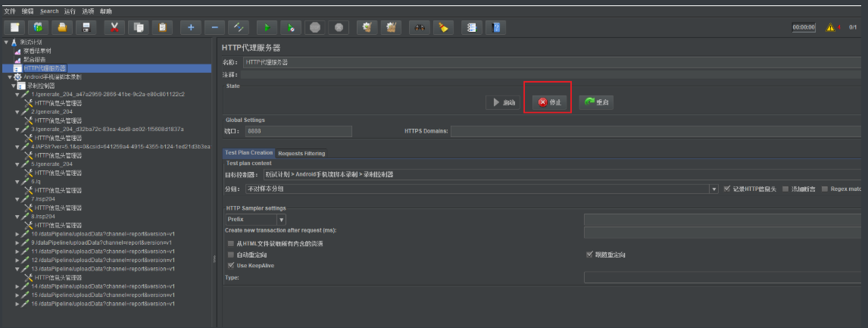
Task: Open the 帮助 menu
Action: (x=106, y=11)
